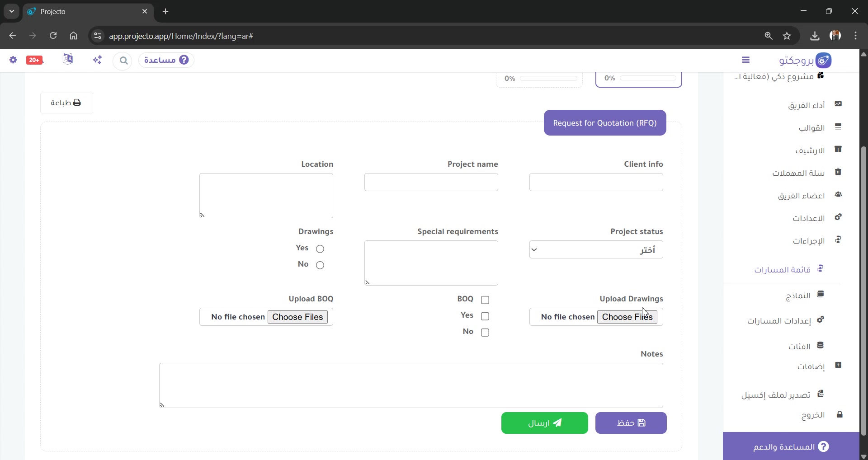Select No radio for Drawings
The width and height of the screenshot is (868, 460).
point(320,265)
